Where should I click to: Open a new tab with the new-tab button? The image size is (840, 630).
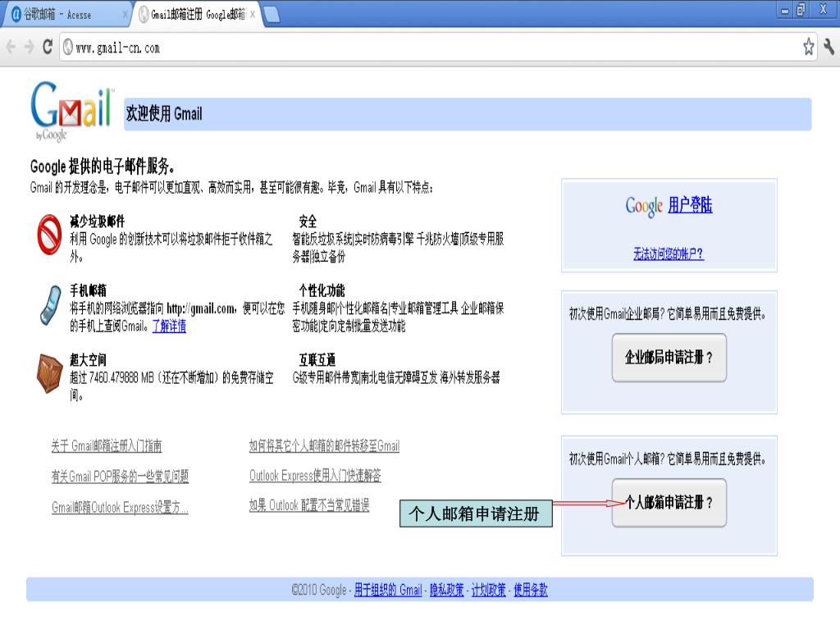[x=272, y=15]
